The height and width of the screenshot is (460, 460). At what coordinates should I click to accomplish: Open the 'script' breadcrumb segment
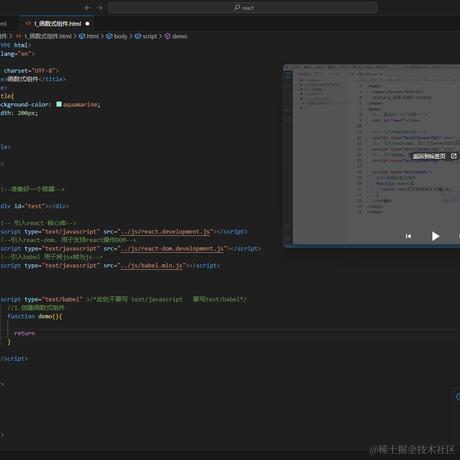pyautogui.click(x=146, y=36)
